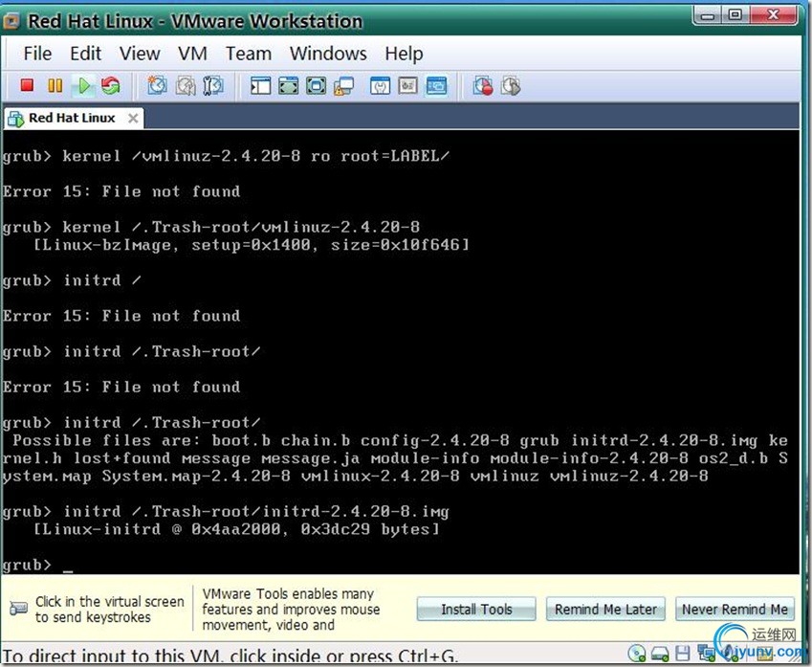Start recording with the red-dot record icon
The height and width of the screenshot is (667, 812).
pyautogui.click(x=483, y=85)
